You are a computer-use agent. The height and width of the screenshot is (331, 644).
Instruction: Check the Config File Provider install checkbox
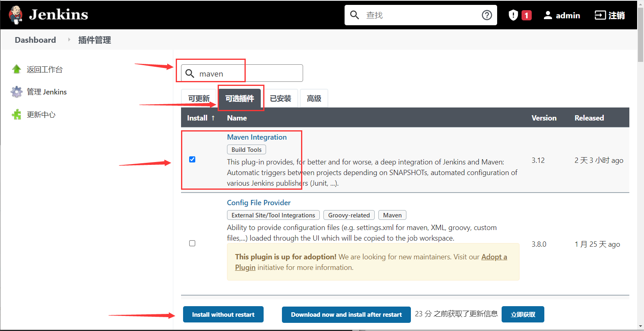192,243
